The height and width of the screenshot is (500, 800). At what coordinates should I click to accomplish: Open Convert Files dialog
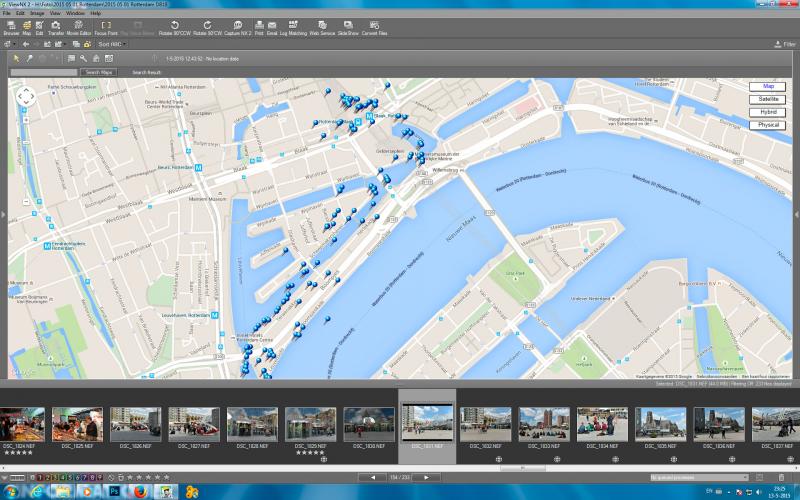click(374, 28)
